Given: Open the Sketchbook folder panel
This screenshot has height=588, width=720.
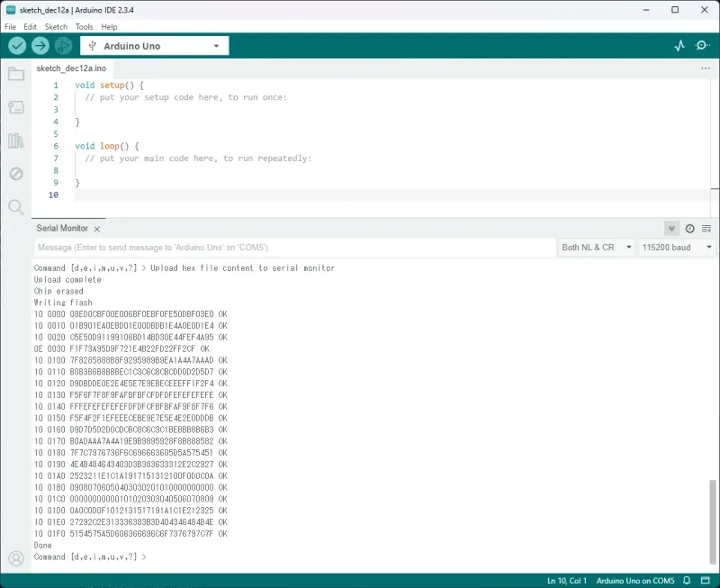Looking at the screenshot, I should tap(15, 74).
